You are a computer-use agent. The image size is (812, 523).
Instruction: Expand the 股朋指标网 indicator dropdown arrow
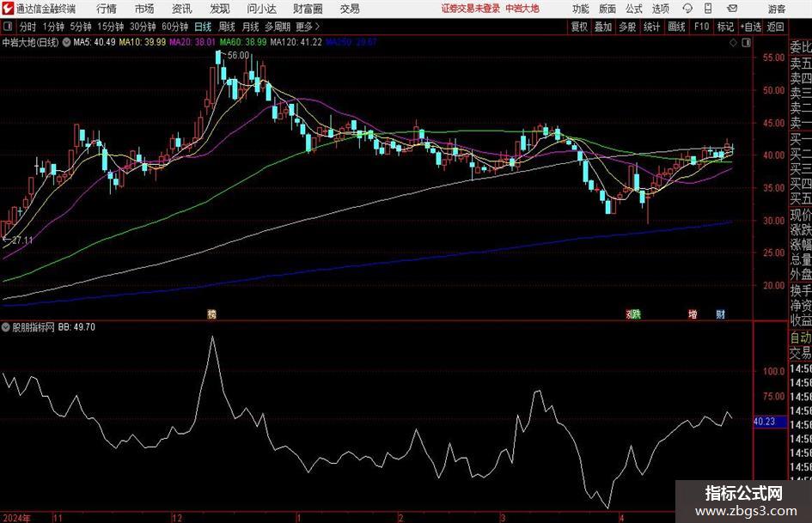(x=6, y=327)
